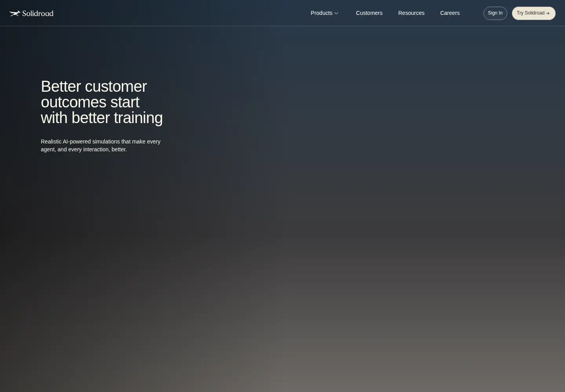Click the Try Solidroad button
This screenshot has width=565, height=392.
(534, 13)
